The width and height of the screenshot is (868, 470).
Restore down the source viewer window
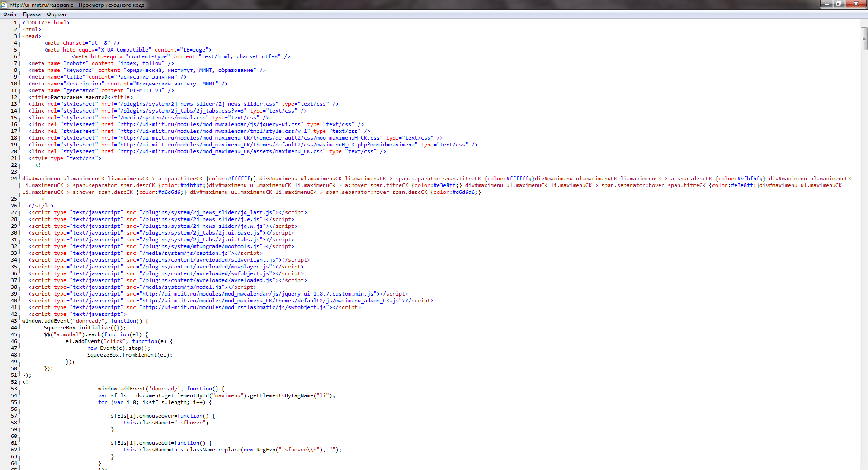point(839,4)
